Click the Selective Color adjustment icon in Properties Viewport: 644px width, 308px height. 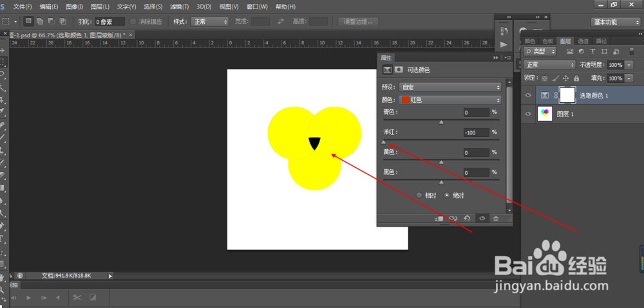[x=387, y=69]
